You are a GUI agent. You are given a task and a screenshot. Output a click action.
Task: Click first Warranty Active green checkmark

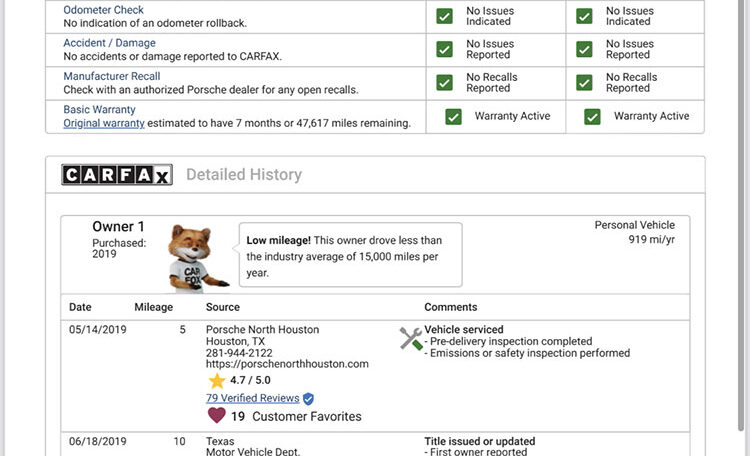pyautogui.click(x=454, y=116)
